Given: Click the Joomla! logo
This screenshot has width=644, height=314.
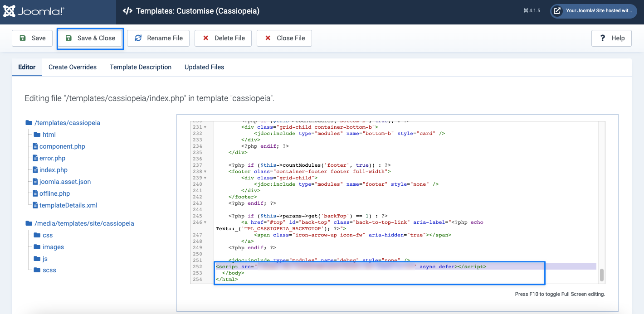Looking at the screenshot, I should [34, 11].
